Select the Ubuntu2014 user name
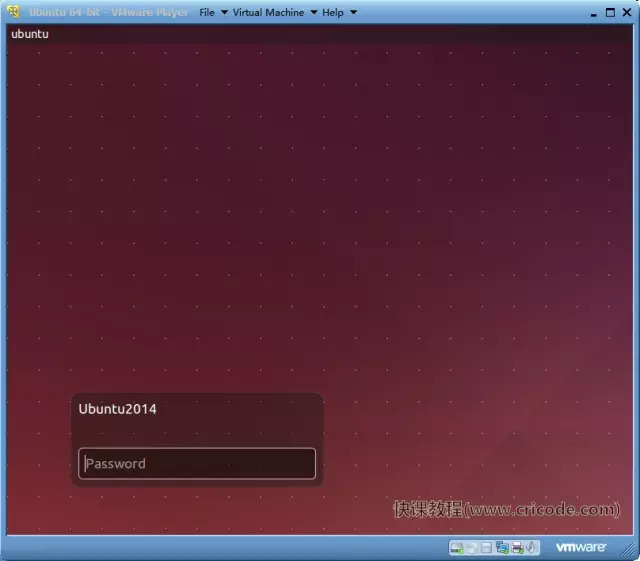Screen dimensions: 640x561 (x=117, y=409)
